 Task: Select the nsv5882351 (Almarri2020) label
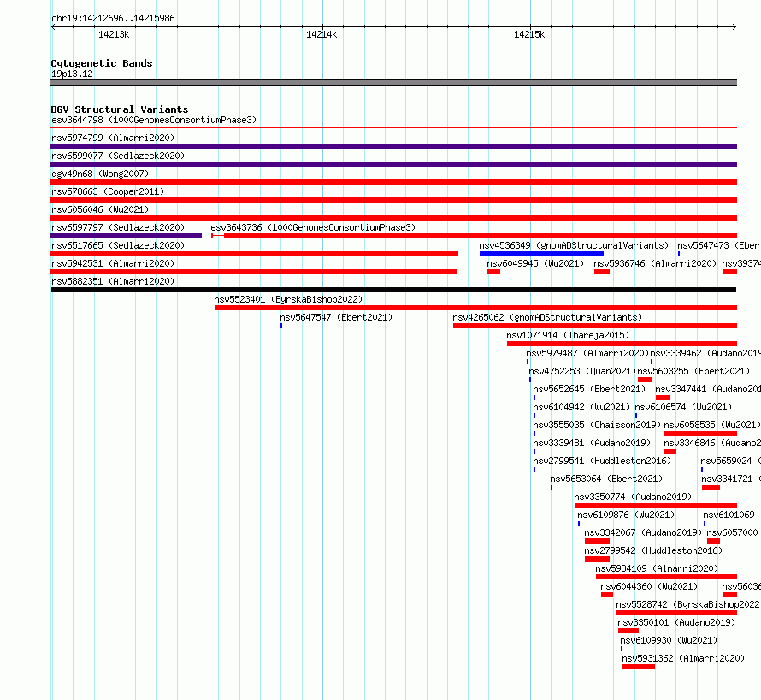[x=113, y=281]
